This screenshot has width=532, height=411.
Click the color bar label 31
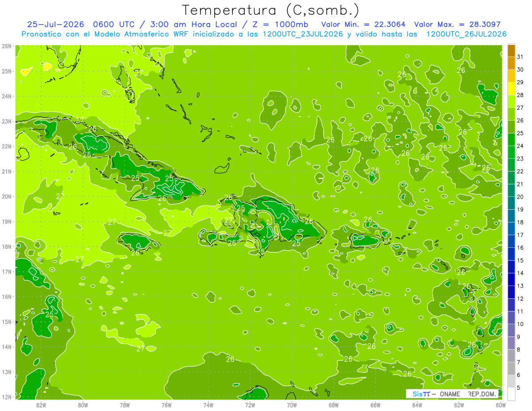[520, 57]
